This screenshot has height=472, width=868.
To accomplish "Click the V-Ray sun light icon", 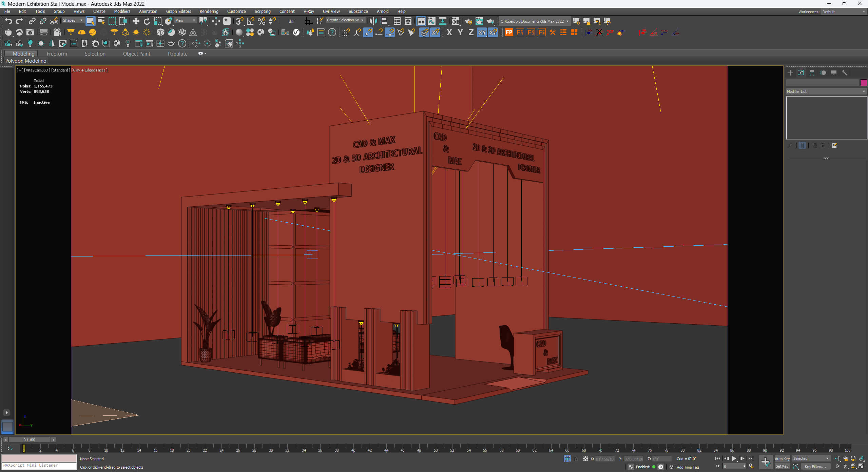I will [x=136, y=32].
